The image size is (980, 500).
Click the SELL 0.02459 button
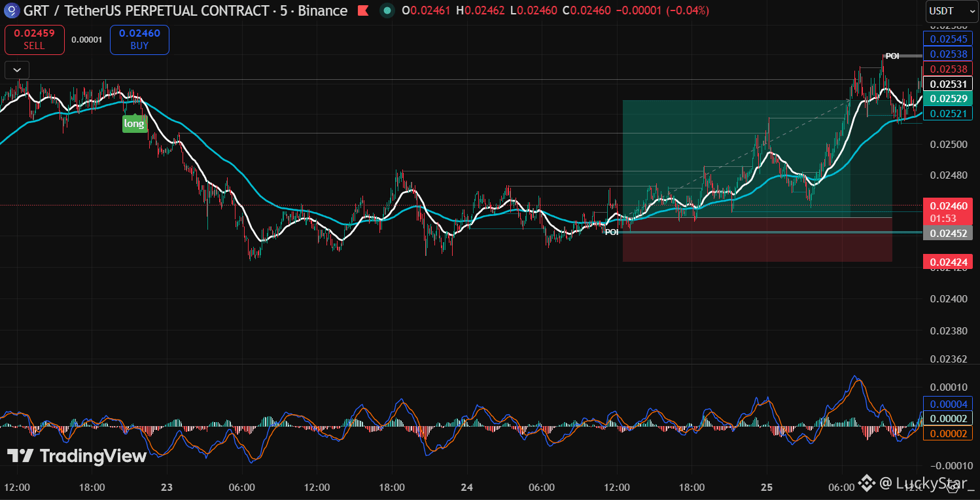pyautogui.click(x=34, y=39)
